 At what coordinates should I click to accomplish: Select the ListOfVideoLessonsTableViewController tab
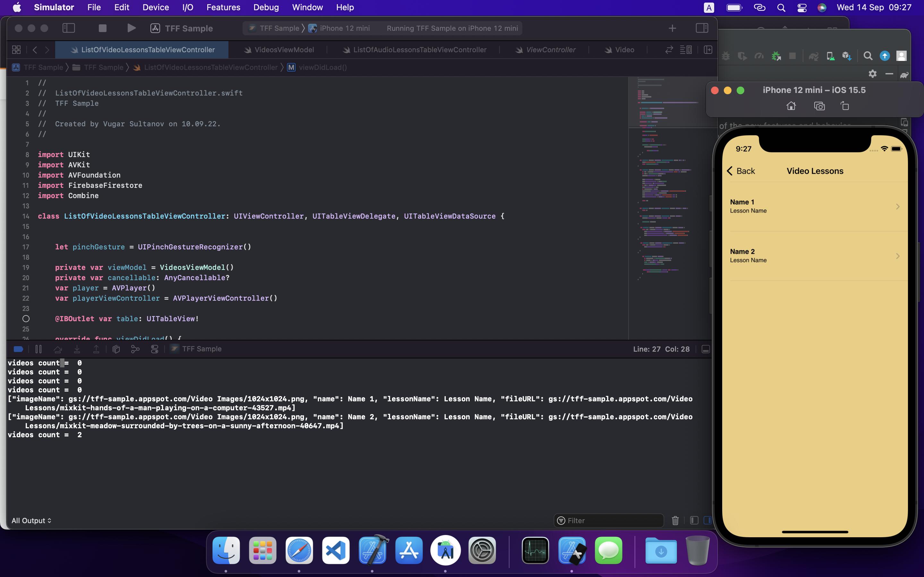click(x=142, y=49)
